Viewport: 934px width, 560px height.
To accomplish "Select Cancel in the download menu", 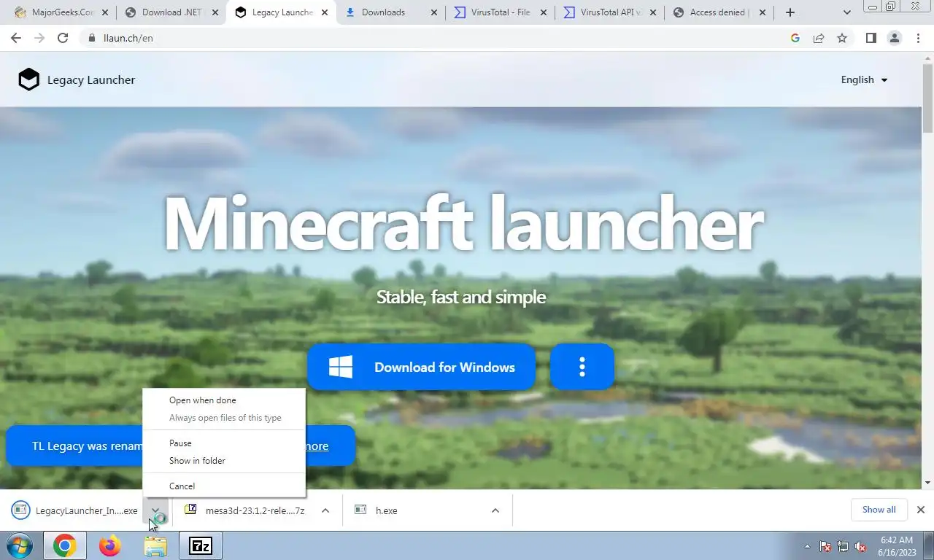I will (224, 486).
